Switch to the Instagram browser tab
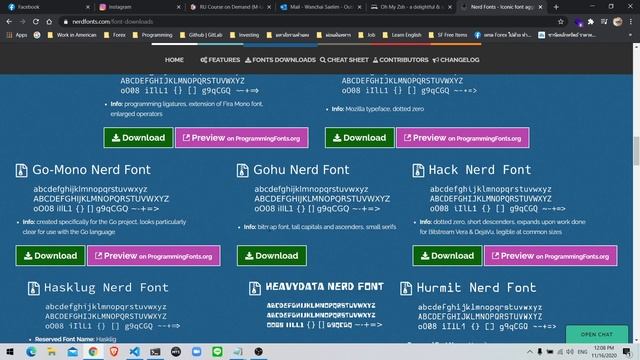 click(140, 7)
